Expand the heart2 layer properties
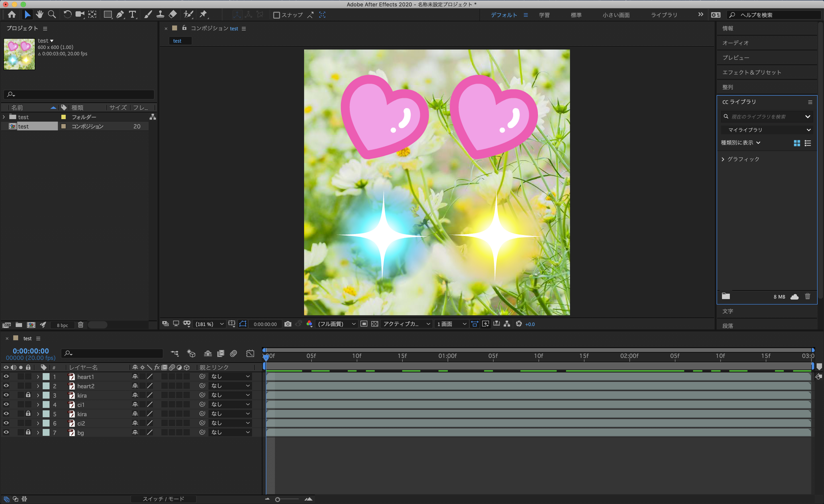The width and height of the screenshot is (824, 504). coord(38,386)
